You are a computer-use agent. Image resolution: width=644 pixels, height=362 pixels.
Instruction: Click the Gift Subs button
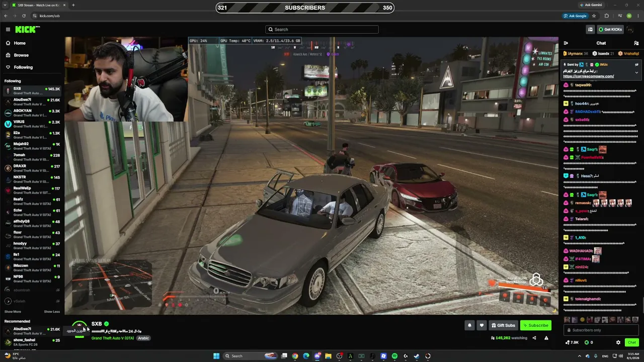[x=503, y=325]
